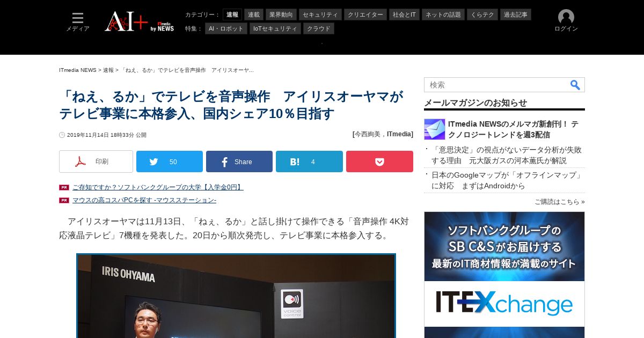Click the newsletter envelope icon

click(x=435, y=129)
